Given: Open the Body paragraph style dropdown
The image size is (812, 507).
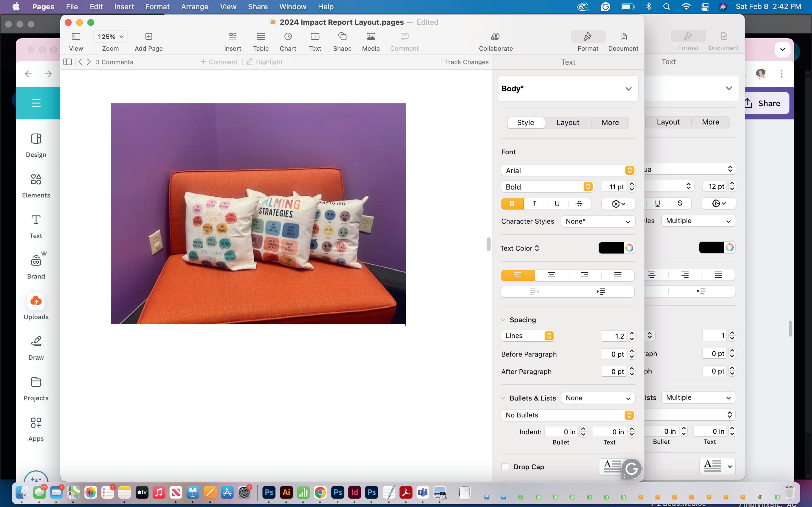Looking at the screenshot, I should 568,88.
